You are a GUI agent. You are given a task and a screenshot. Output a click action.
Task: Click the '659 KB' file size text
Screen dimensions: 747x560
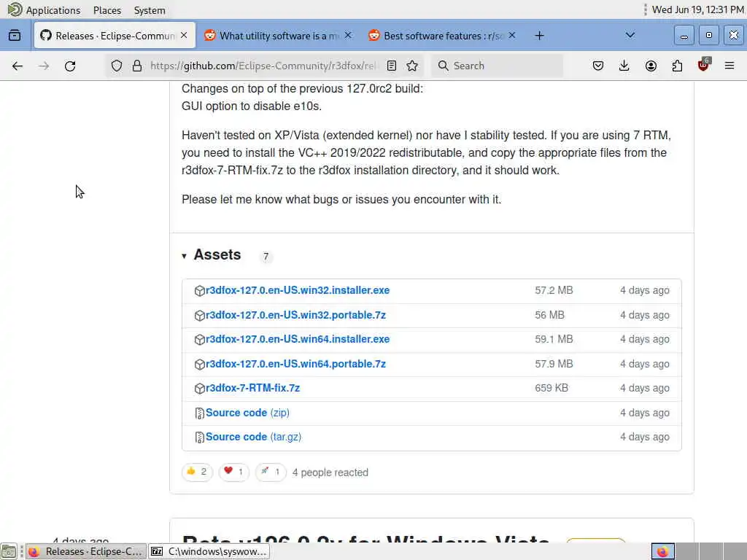pyautogui.click(x=551, y=389)
